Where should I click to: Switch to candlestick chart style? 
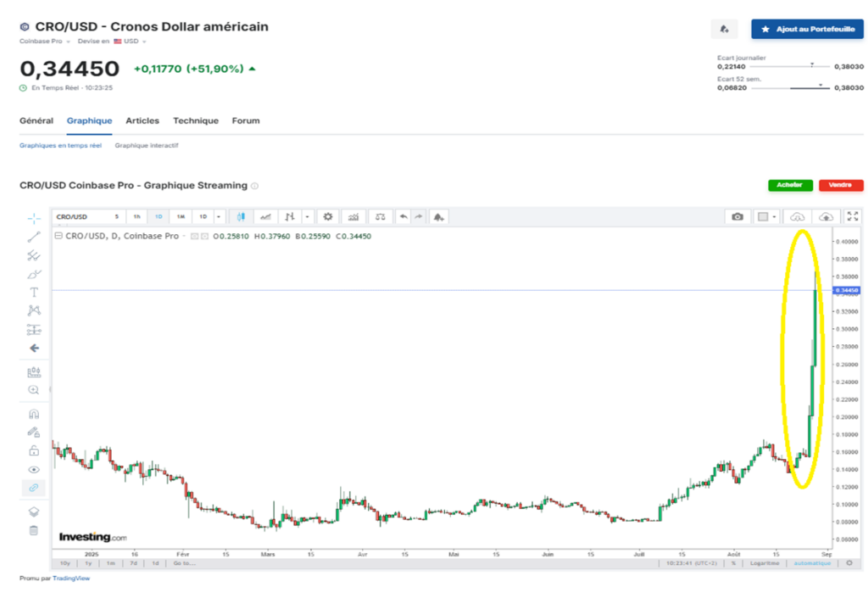pyautogui.click(x=241, y=216)
